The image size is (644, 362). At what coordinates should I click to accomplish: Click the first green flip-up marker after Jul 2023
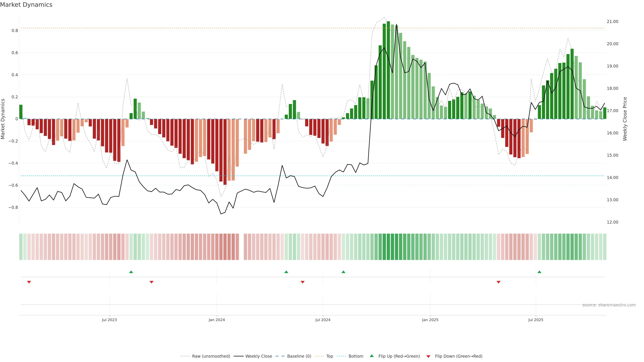[131, 272]
